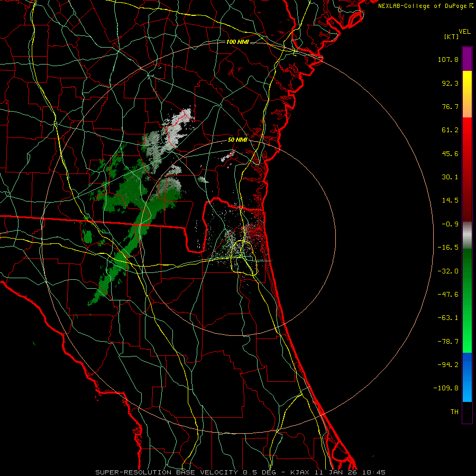Image resolution: width=476 pixels, height=476 pixels.
Task: Click the 92.3 velocity scale value
Action: (x=450, y=83)
